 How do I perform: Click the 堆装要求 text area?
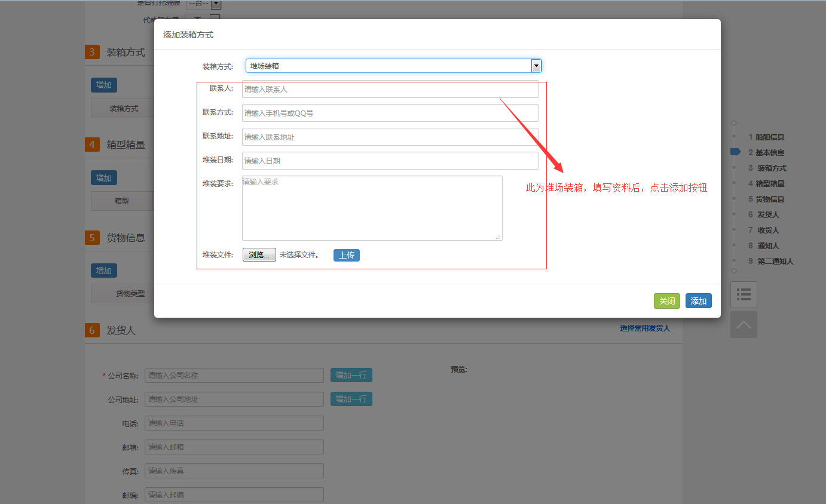click(372, 208)
